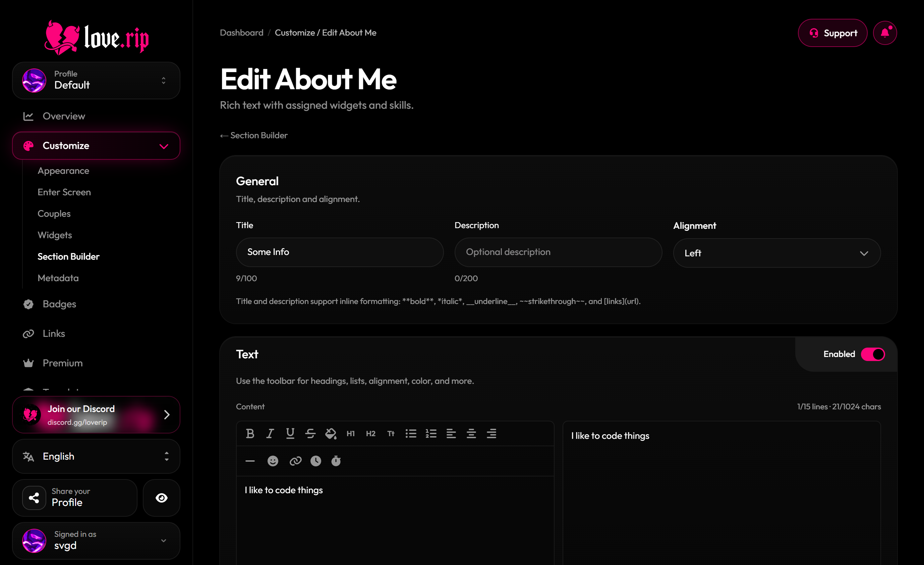Open Couples in the sidebar

click(x=54, y=213)
